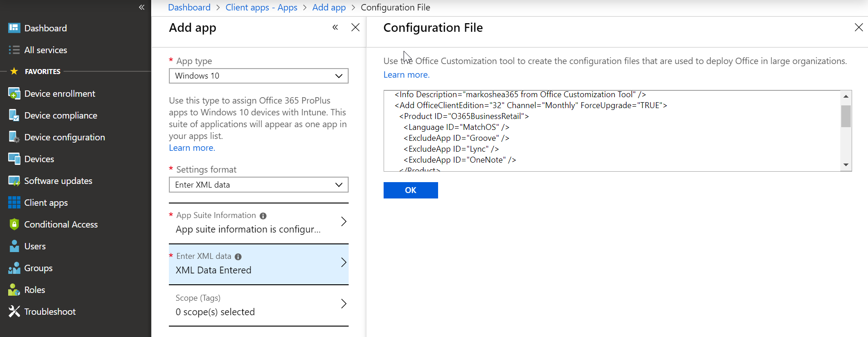
Task: Collapse the left sidebar navigation
Action: [x=142, y=7]
